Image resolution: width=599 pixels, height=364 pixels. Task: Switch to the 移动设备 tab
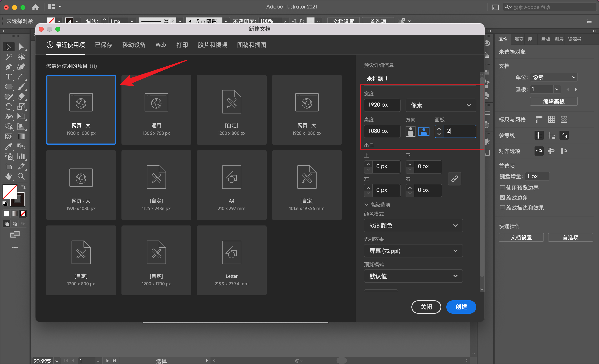tap(134, 45)
